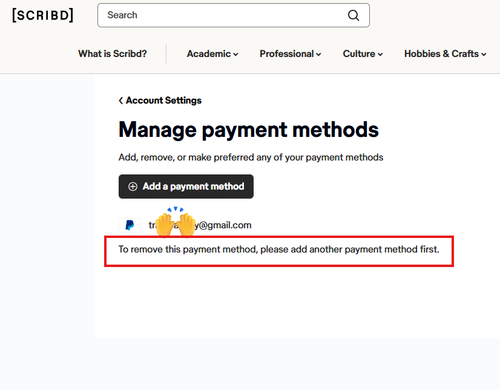Image resolution: width=500 pixels, height=390 pixels.
Task: Click the 'Add, remove, or make preferred' description
Action: (x=251, y=157)
